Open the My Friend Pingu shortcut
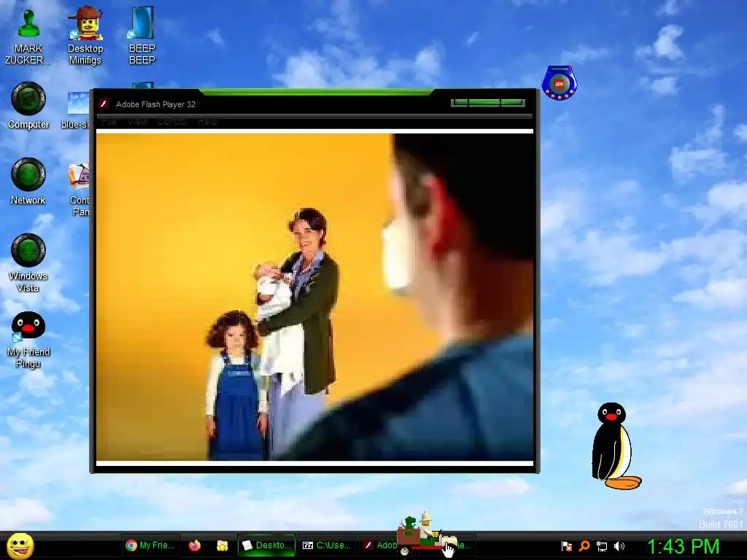 click(28, 340)
